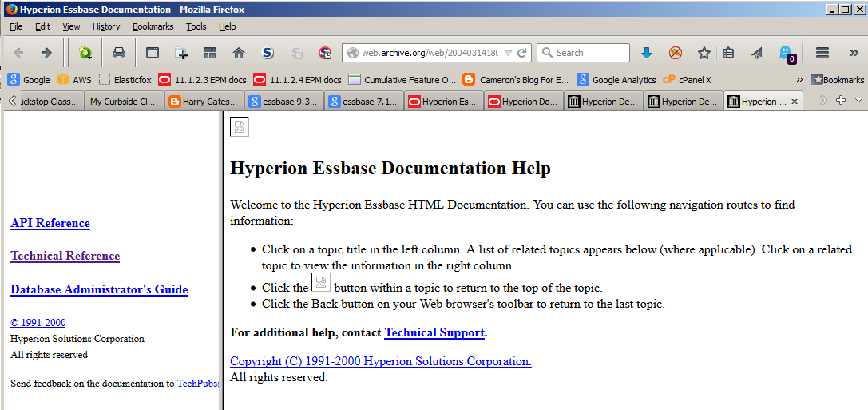This screenshot has height=410, width=868.
Task: Print the page using the printer icon
Action: coord(118,53)
